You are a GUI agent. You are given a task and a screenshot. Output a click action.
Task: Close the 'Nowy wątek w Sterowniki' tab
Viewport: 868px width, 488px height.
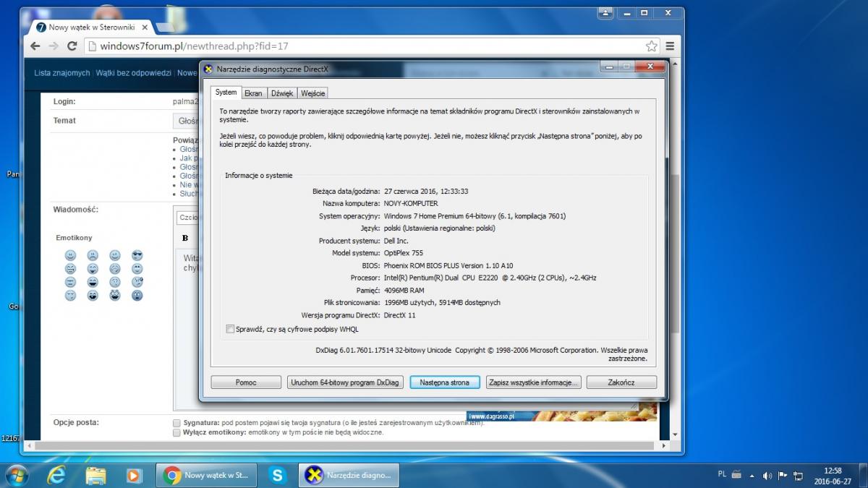[145, 27]
